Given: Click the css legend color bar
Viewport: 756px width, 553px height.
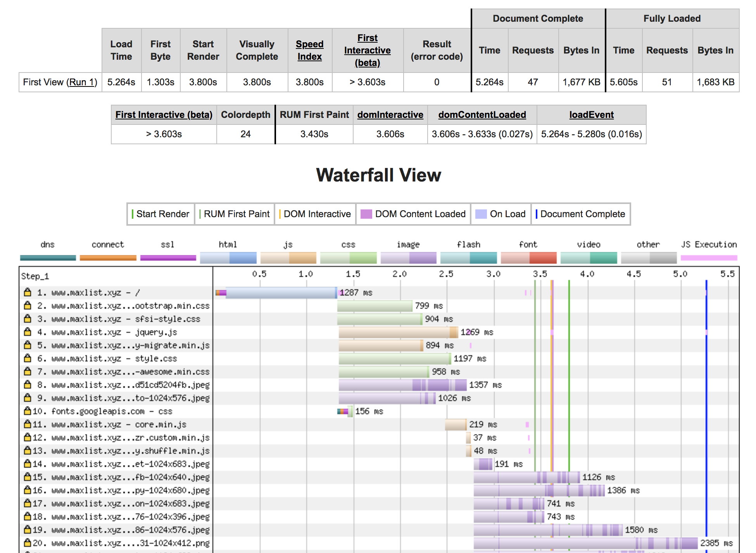Looking at the screenshot, I should pyautogui.click(x=349, y=258).
